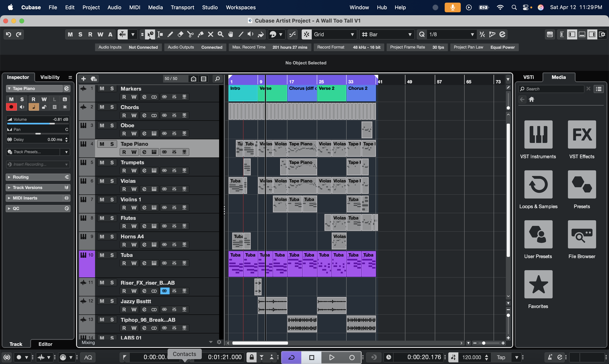The image size is (609, 364).
Task: Click the track list settings gear
Action: click(x=219, y=342)
